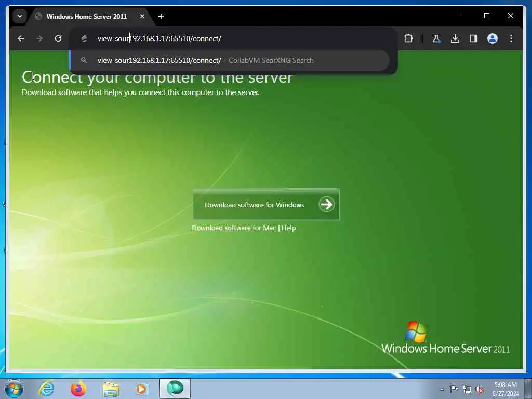Open the tab search dropdown chevron
Screen dimensions: 532x399
point(20,16)
